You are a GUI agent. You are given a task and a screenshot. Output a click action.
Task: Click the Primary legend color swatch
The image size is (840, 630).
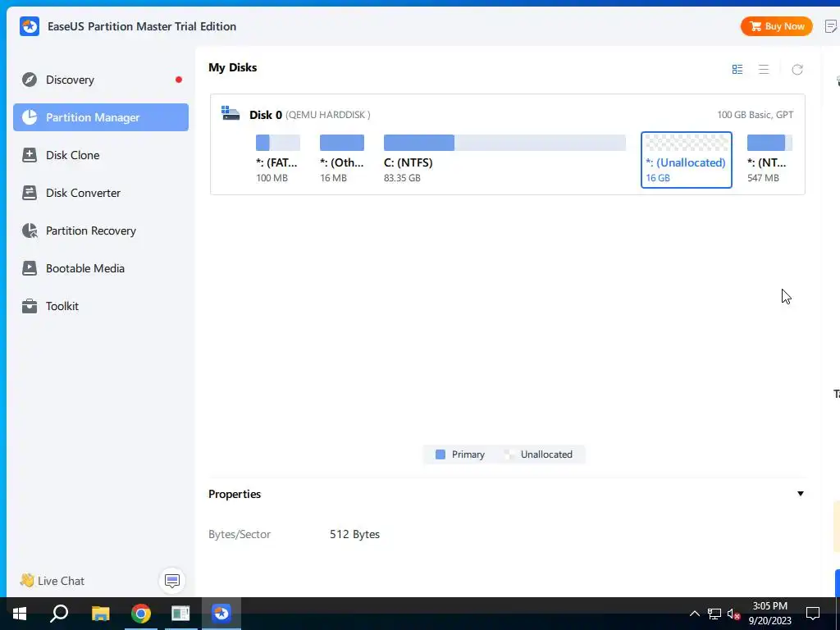(x=441, y=454)
